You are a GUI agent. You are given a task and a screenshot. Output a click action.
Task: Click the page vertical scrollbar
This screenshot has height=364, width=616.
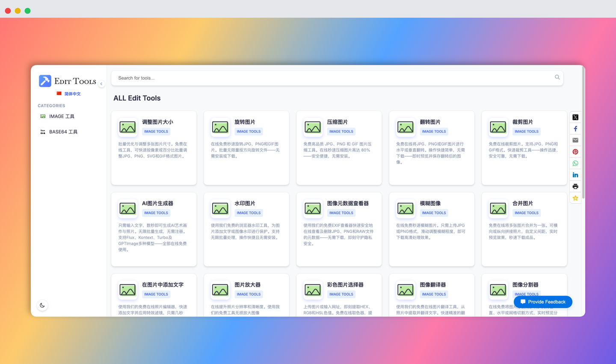583,133
